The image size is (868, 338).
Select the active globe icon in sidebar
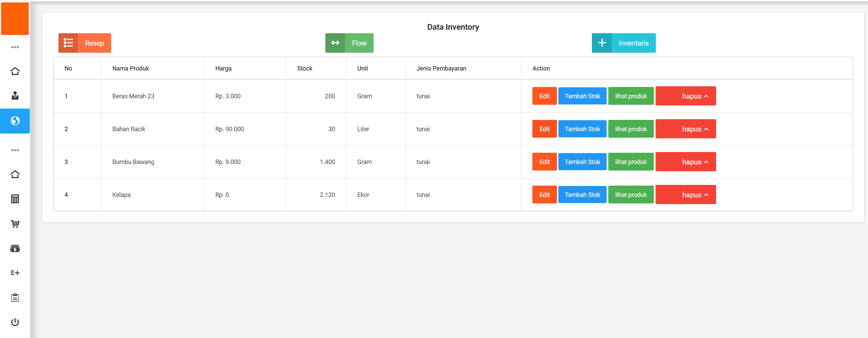coord(15,121)
